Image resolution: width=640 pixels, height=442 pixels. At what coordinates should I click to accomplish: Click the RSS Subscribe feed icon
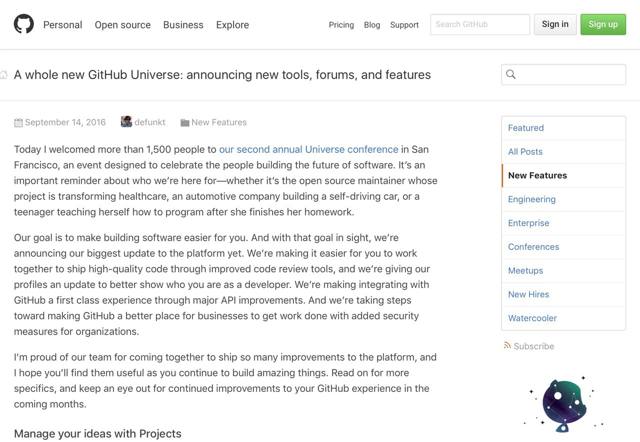pyautogui.click(x=508, y=346)
